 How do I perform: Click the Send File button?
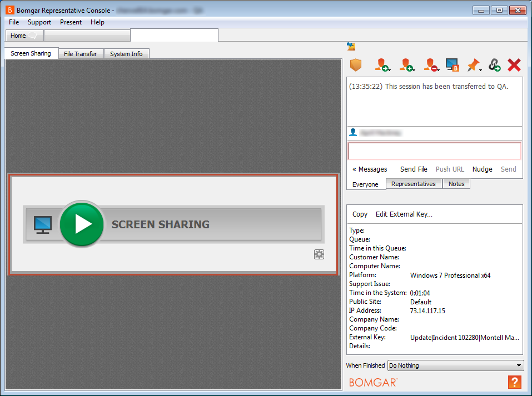click(x=414, y=169)
